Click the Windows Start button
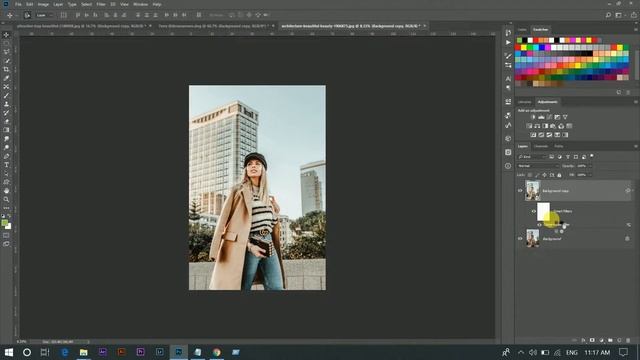The image size is (640, 360). pyautogui.click(x=9, y=352)
